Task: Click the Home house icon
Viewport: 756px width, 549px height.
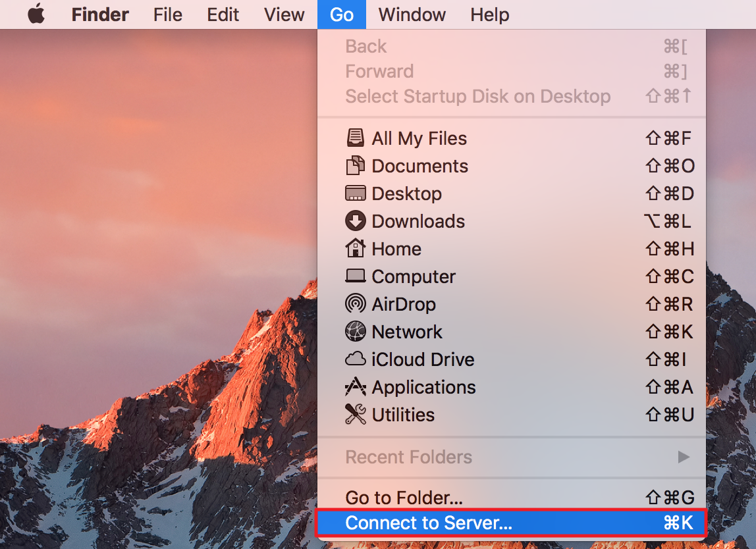Action: [x=356, y=248]
